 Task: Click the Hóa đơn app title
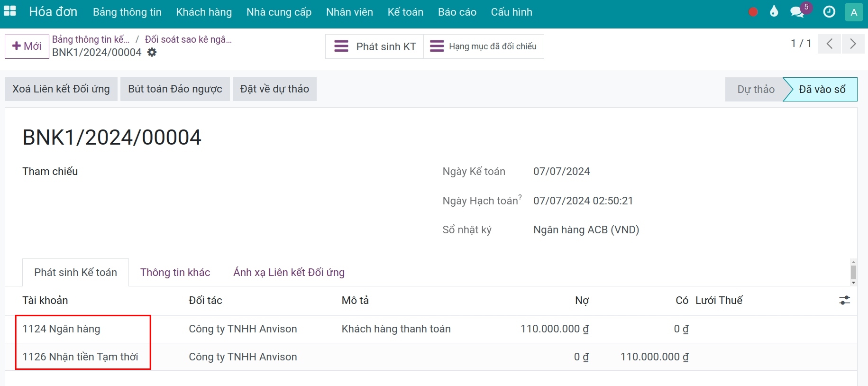pos(53,12)
